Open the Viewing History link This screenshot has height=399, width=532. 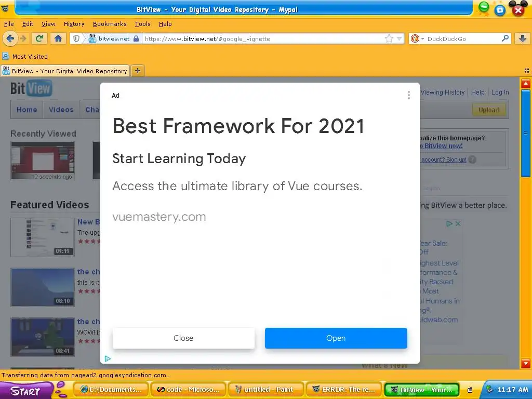(443, 92)
